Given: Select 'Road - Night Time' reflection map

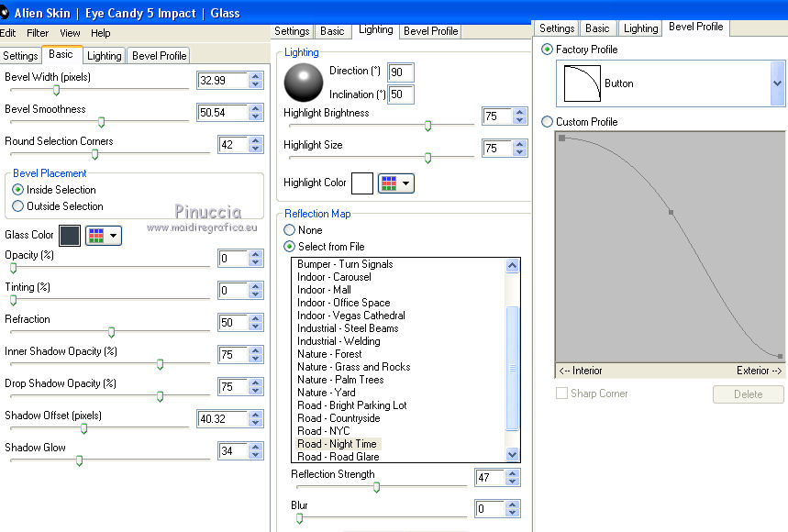Looking at the screenshot, I should tap(337, 444).
